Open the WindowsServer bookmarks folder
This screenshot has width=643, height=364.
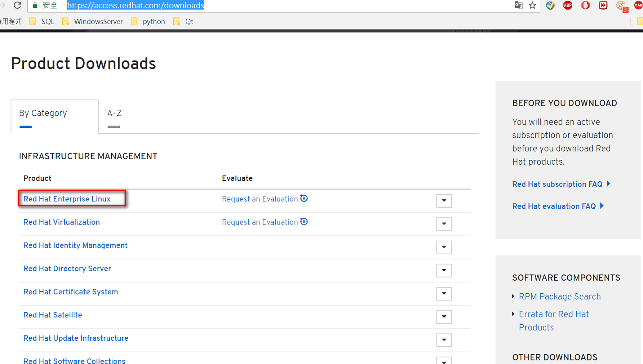point(93,21)
